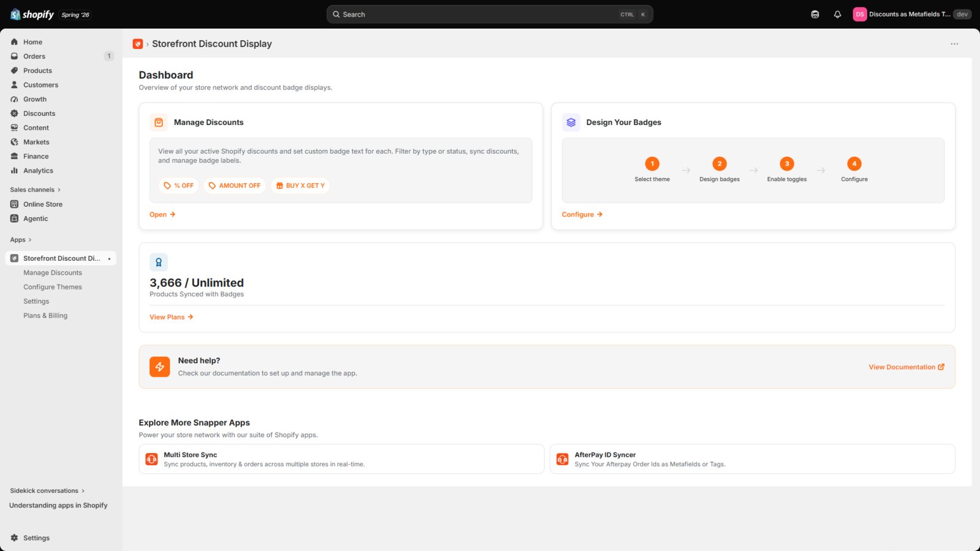Screen dimensions: 980x551
Task: Click the Search field in top bar
Action: 489,14
